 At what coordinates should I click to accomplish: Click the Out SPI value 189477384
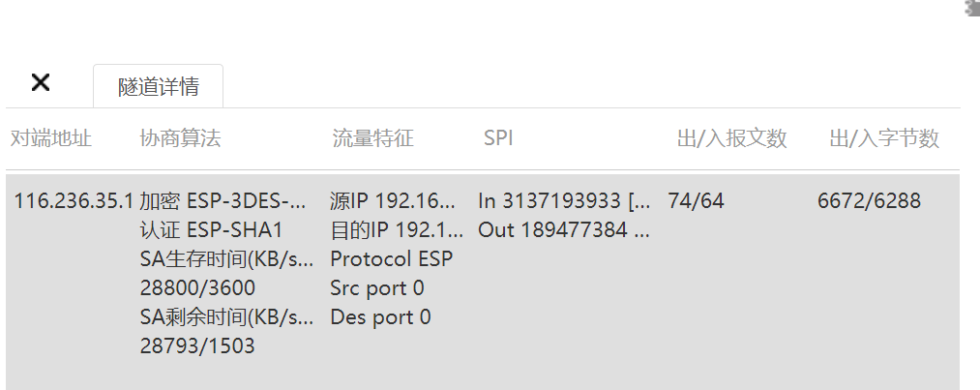coord(565,230)
